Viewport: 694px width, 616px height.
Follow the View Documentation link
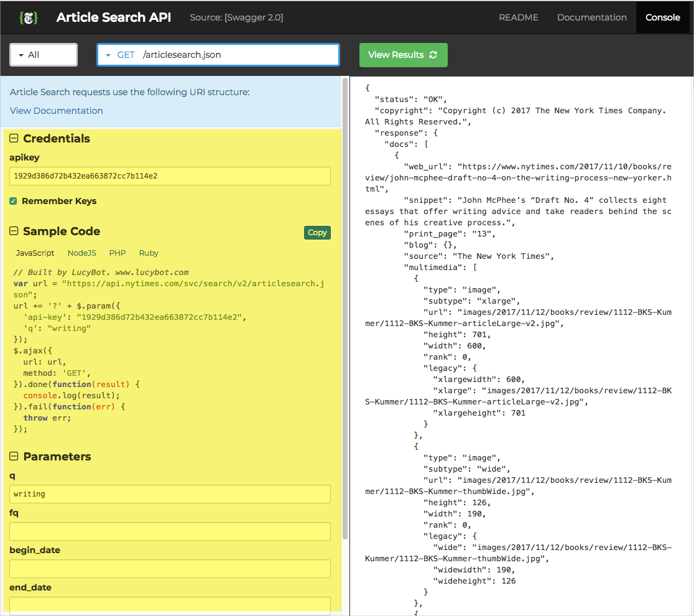(57, 111)
